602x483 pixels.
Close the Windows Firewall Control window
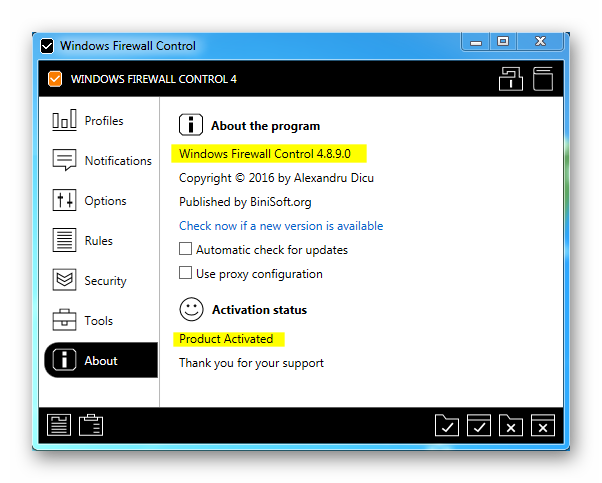point(540,41)
